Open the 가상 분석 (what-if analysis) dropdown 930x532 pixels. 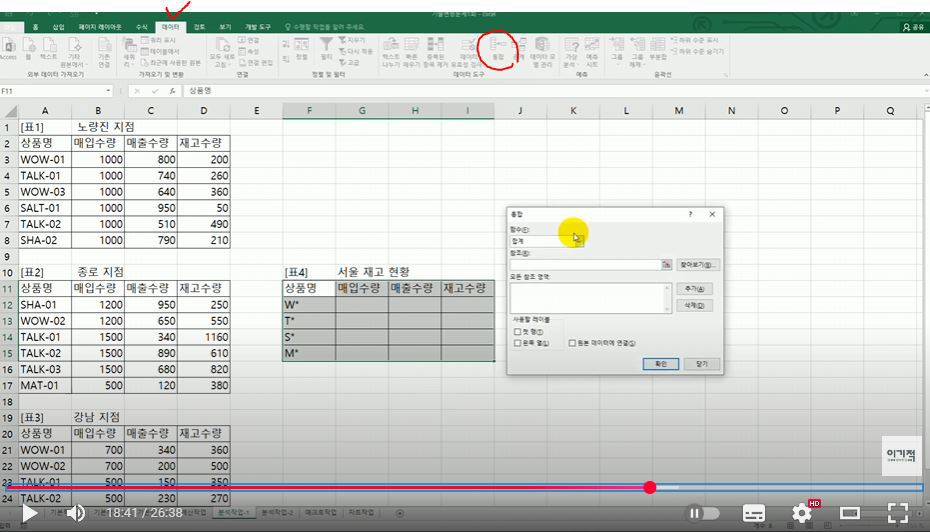pyautogui.click(x=571, y=52)
